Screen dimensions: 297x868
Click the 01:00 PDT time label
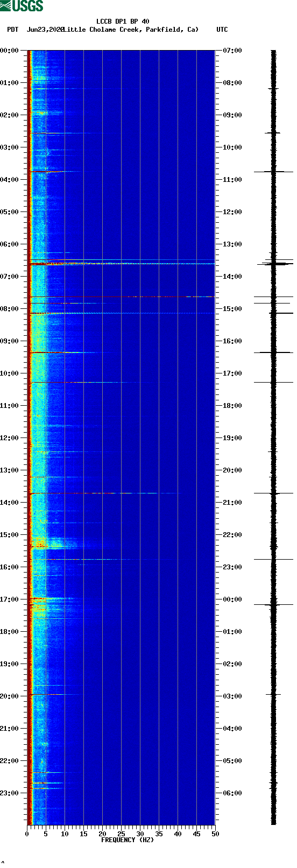coord(10,83)
